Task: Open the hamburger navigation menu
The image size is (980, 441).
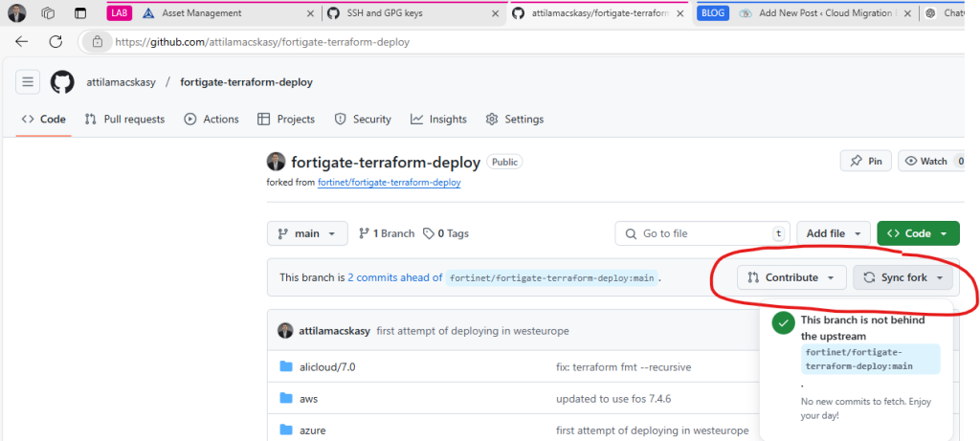Action: click(27, 82)
